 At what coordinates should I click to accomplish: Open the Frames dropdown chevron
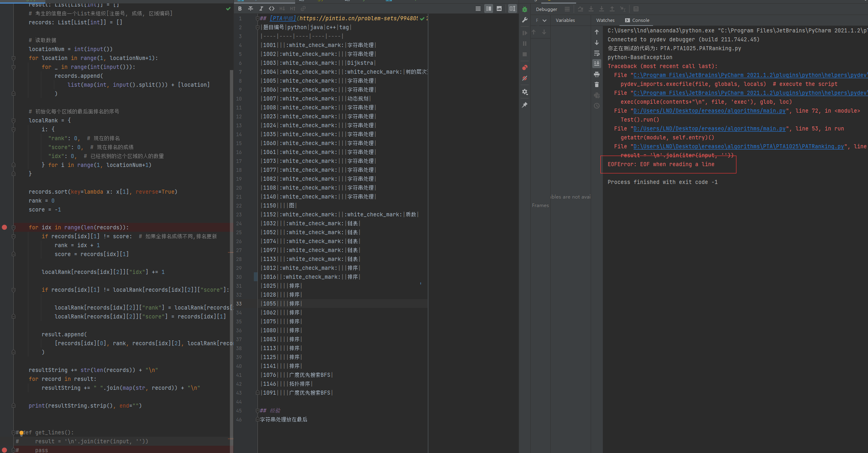(x=545, y=20)
